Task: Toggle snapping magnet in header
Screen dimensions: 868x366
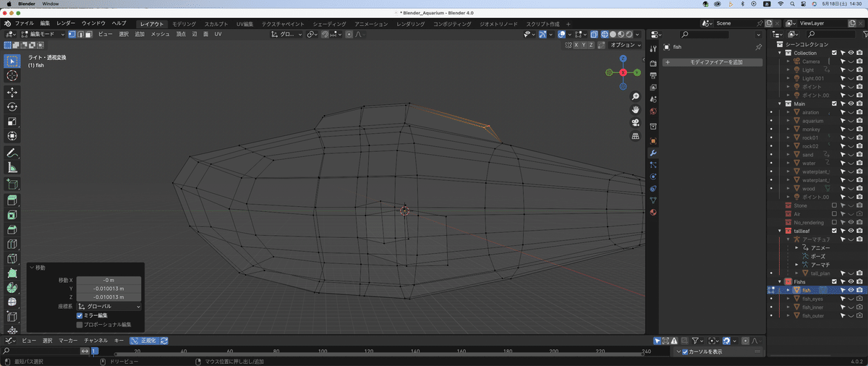Action: tap(326, 34)
